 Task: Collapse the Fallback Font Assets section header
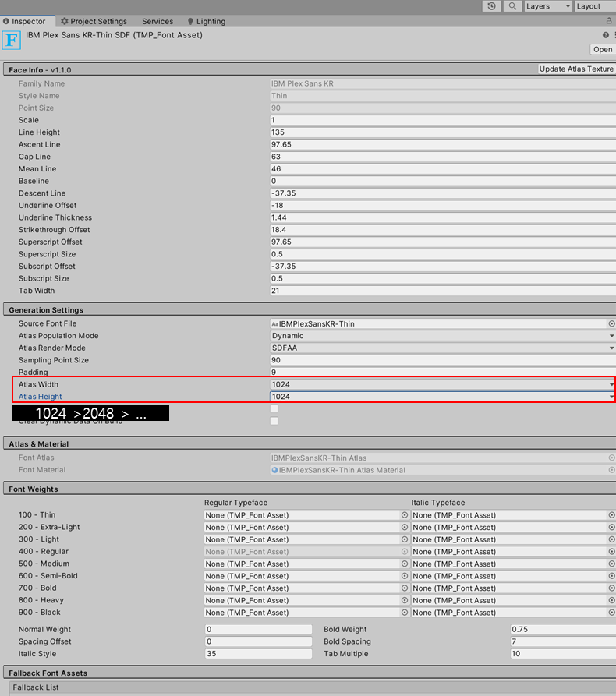coord(309,673)
